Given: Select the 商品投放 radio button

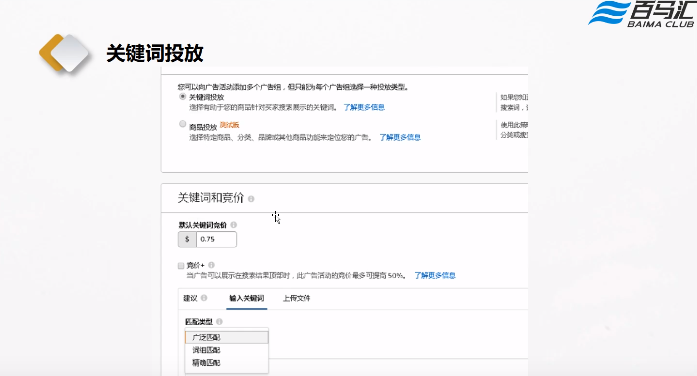Looking at the screenshot, I should (x=182, y=124).
